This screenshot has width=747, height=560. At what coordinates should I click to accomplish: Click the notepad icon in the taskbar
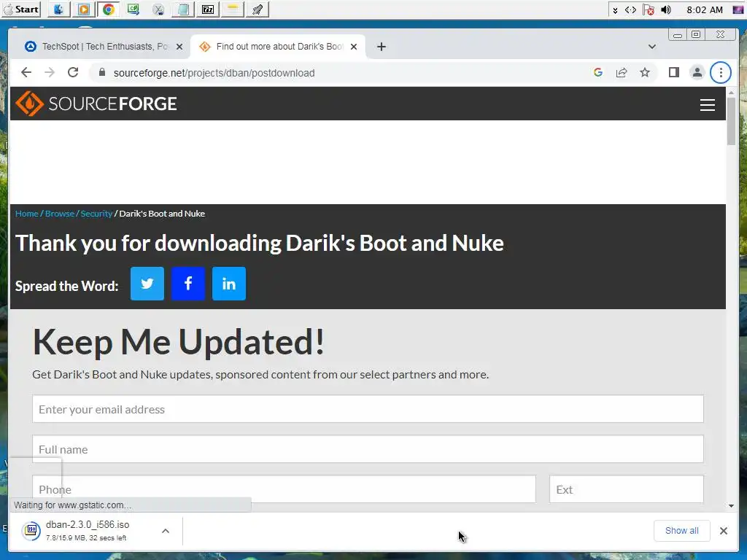click(183, 9)
